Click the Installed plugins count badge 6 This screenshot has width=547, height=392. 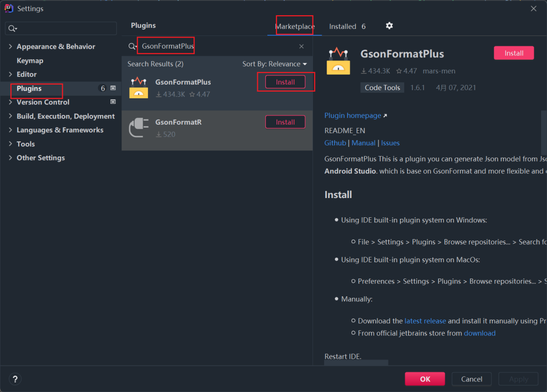coord(364,26)
